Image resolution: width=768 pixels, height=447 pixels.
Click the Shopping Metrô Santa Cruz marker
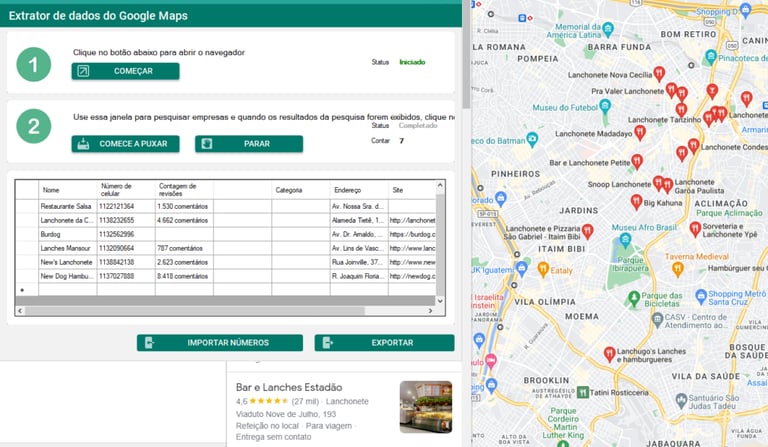[701, 295]
